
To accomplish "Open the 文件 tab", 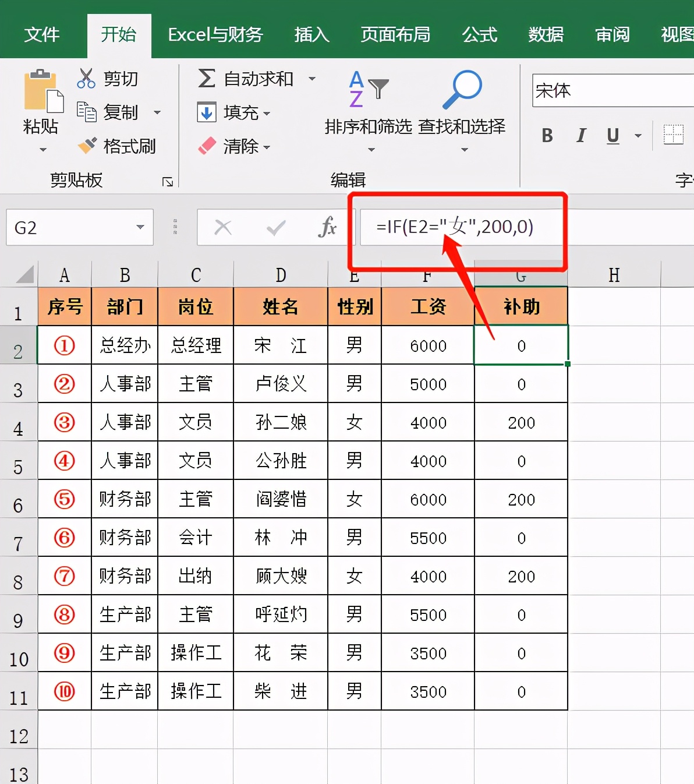I will (42, 35).
